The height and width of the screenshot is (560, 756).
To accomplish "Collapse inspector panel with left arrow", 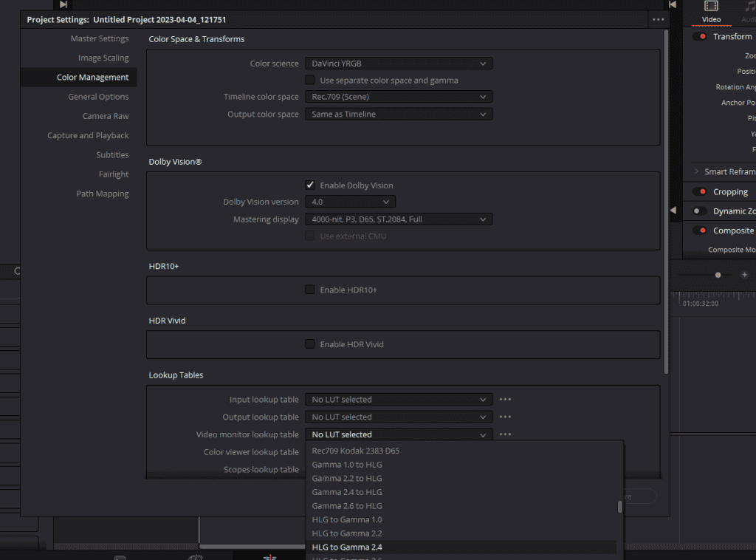I will pyautogui.click(x=673, y=211).
